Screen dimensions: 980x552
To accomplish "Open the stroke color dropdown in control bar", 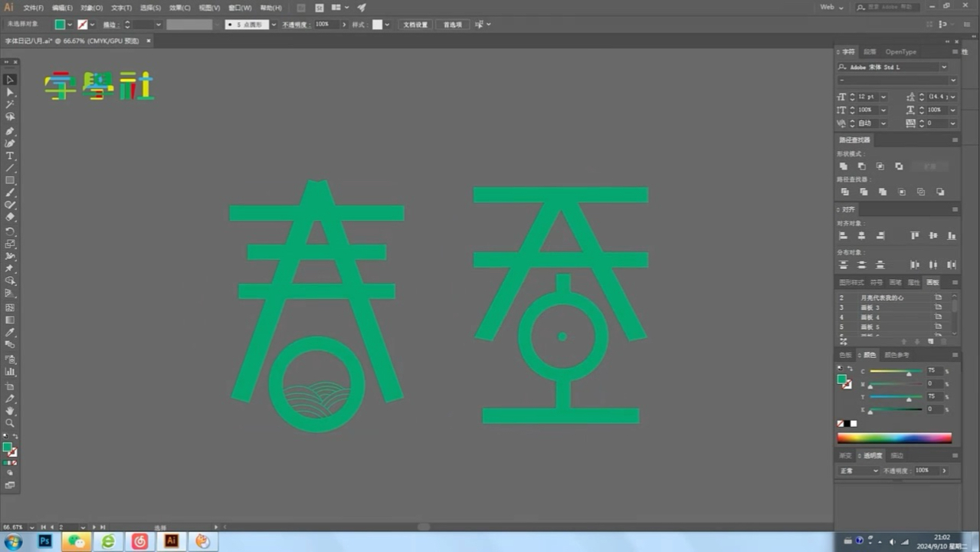I will click(x=93, y=25).
